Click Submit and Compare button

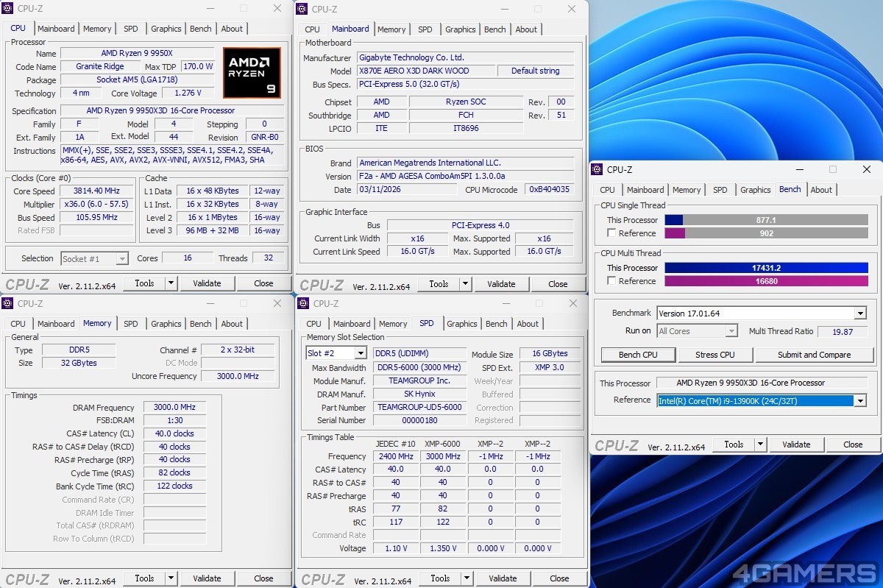coord(814,355)
